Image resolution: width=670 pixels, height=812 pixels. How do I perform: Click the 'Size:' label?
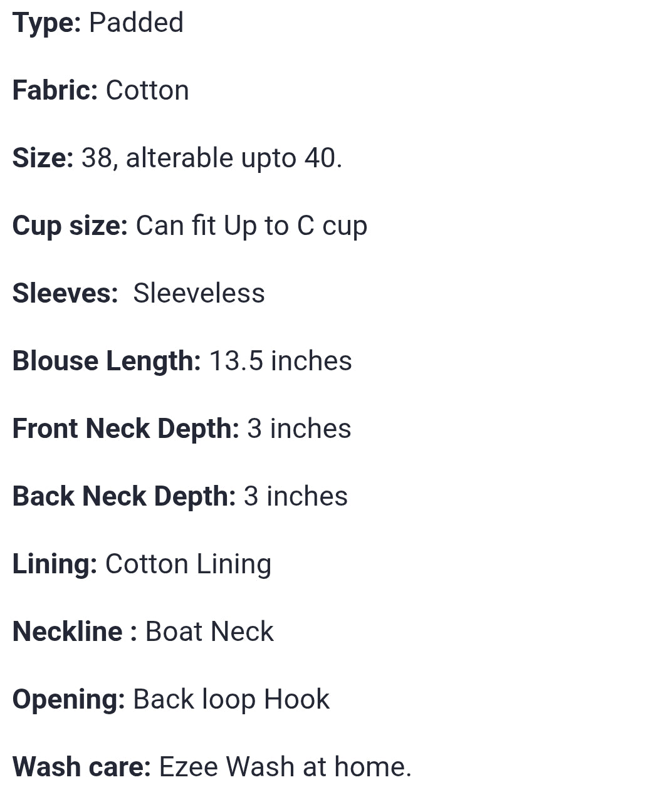click(x=43, y=158)
